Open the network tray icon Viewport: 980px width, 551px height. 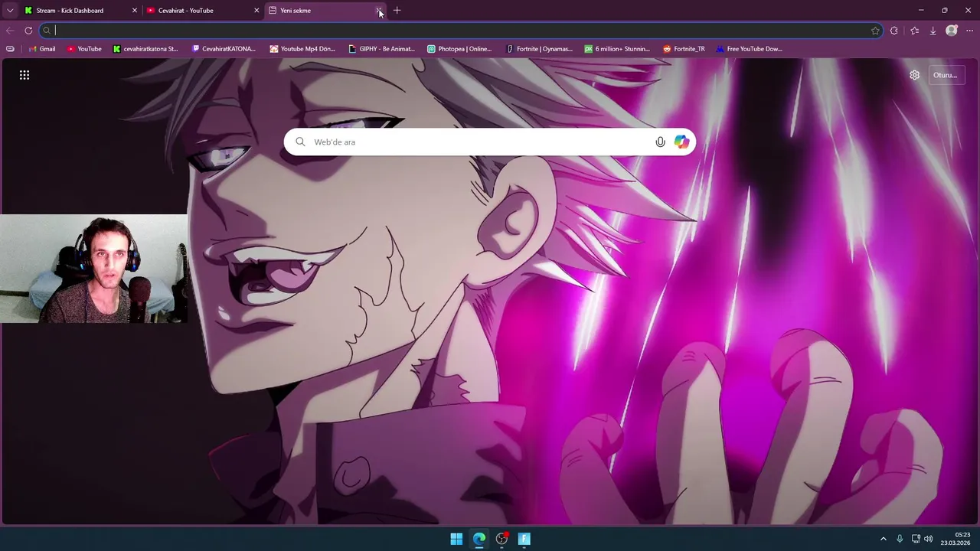916,539
